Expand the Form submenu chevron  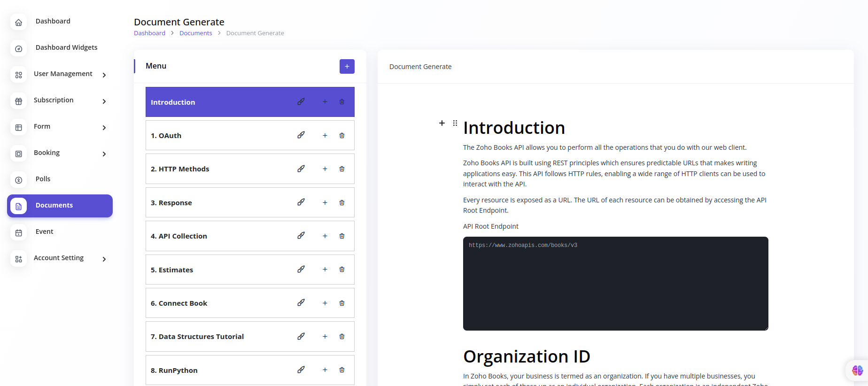coord(104,128)
